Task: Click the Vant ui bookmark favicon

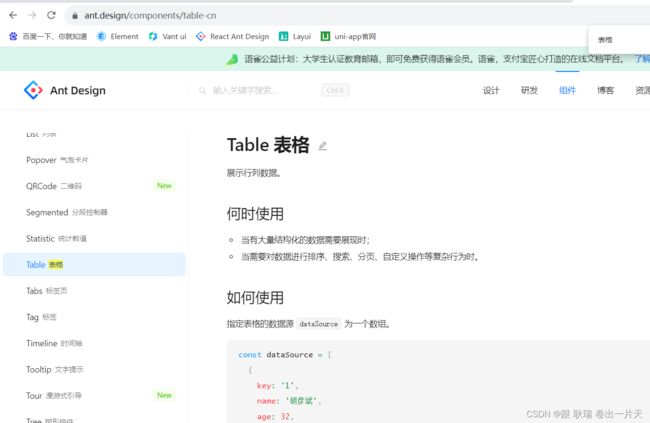Action: click(x=153, y=36)
